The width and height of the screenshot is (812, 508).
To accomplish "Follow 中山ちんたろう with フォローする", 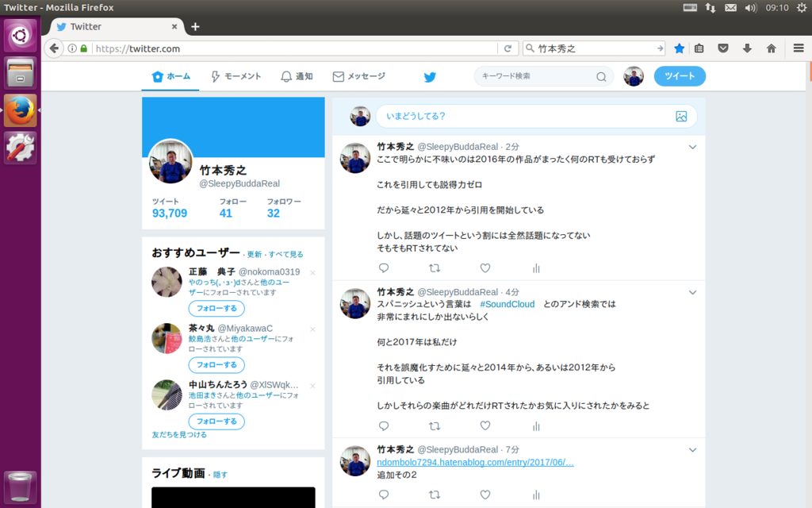I will click(216, 421).
